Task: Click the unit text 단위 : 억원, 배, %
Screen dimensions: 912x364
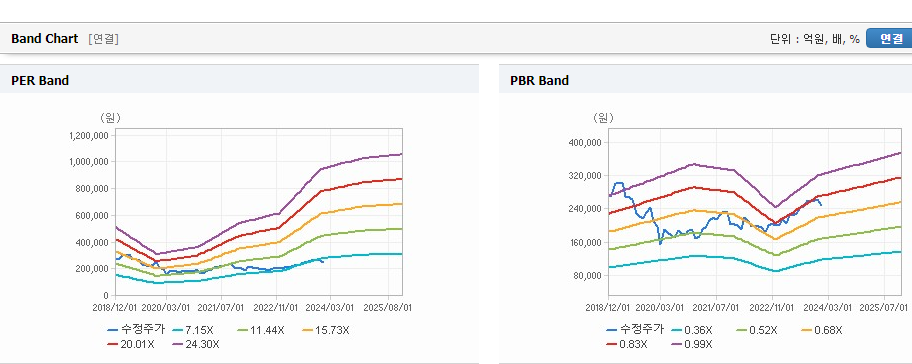Action: coord(815,39)
